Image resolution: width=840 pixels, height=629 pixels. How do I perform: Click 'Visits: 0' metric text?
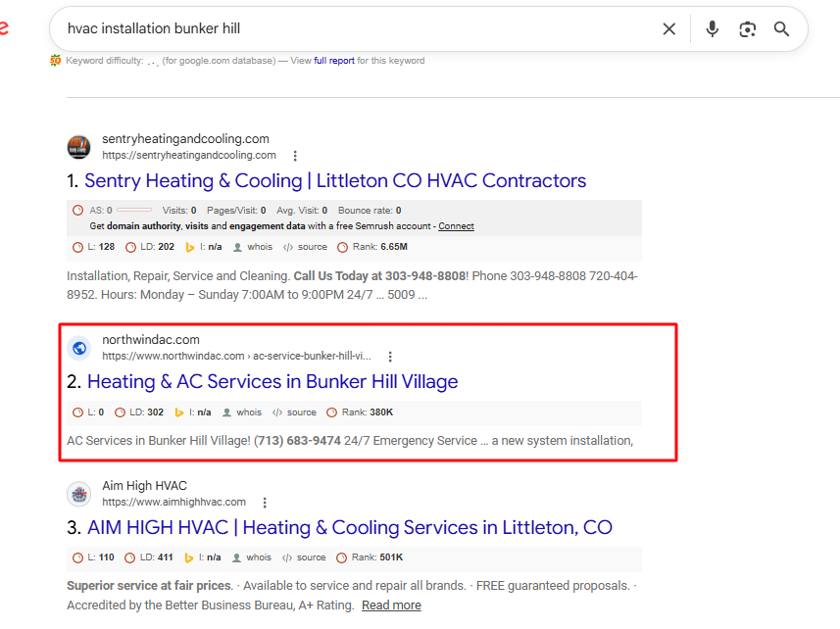pyautogui.click(x=179, y=211)
